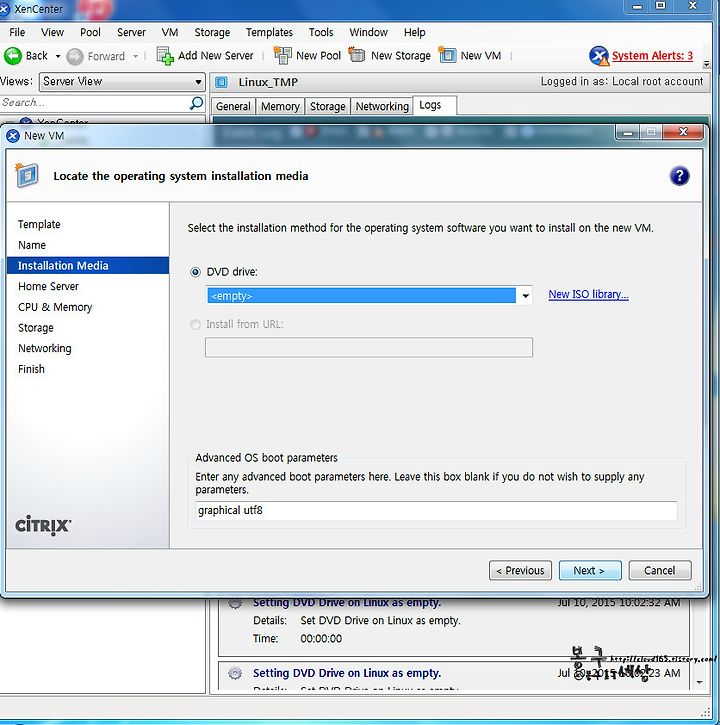This screenshot has width=720, height=725.
Task: Click the Search... box in the sidebar
Action: (95, 103)
